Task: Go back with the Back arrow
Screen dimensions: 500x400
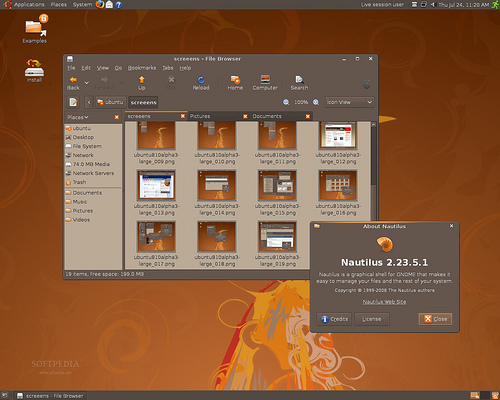Action: pos(73,83)
